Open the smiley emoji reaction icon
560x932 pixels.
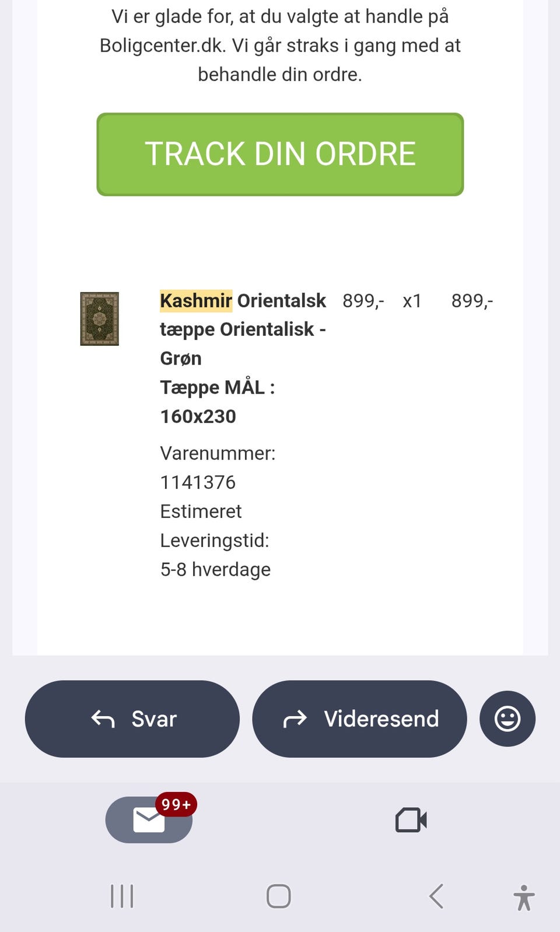[507, 719]
